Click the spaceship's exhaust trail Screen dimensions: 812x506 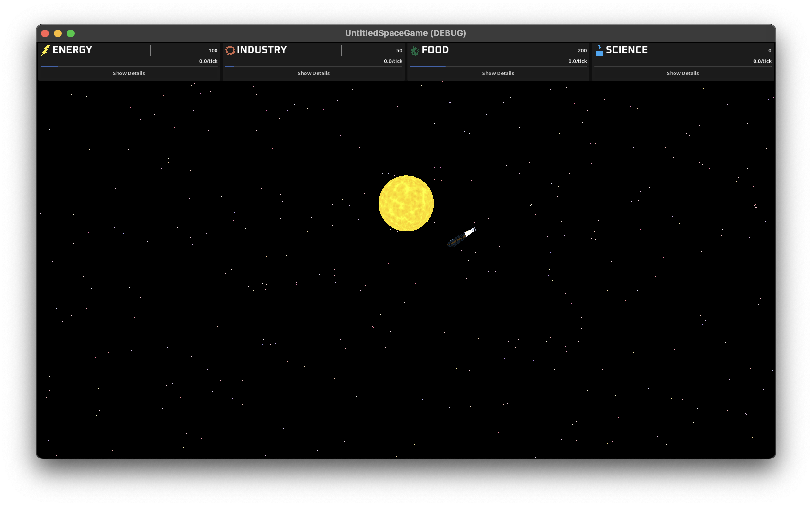470,231
